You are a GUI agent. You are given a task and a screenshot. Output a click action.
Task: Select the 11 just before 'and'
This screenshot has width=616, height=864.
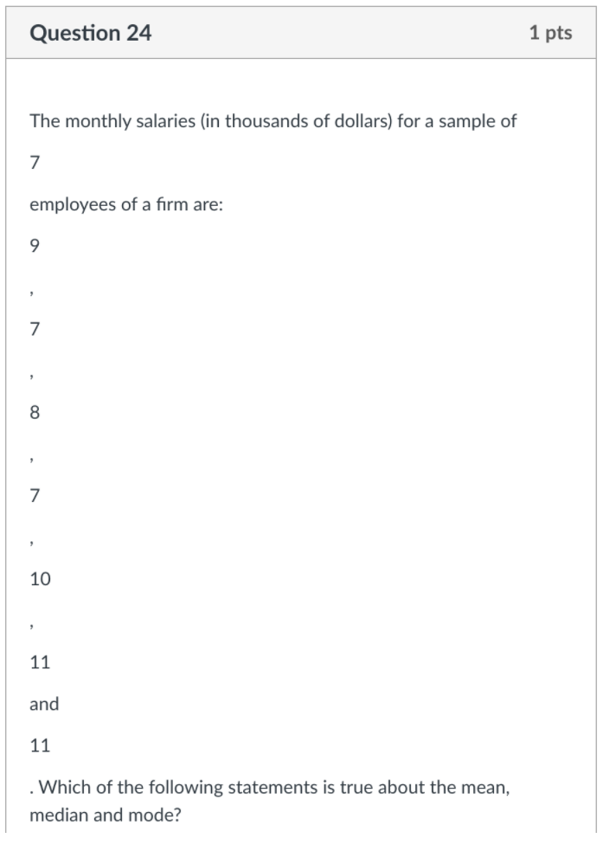point(40,661)
